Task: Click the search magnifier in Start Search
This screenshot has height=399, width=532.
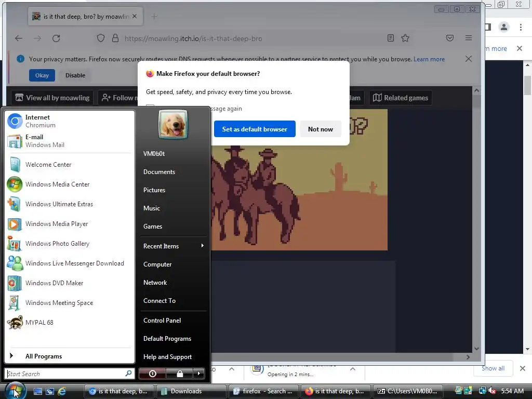Action: [129, 374]
